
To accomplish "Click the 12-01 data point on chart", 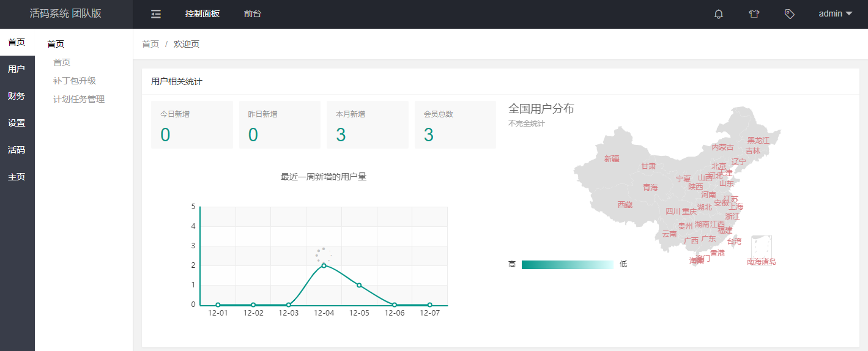I will [218, 305].
